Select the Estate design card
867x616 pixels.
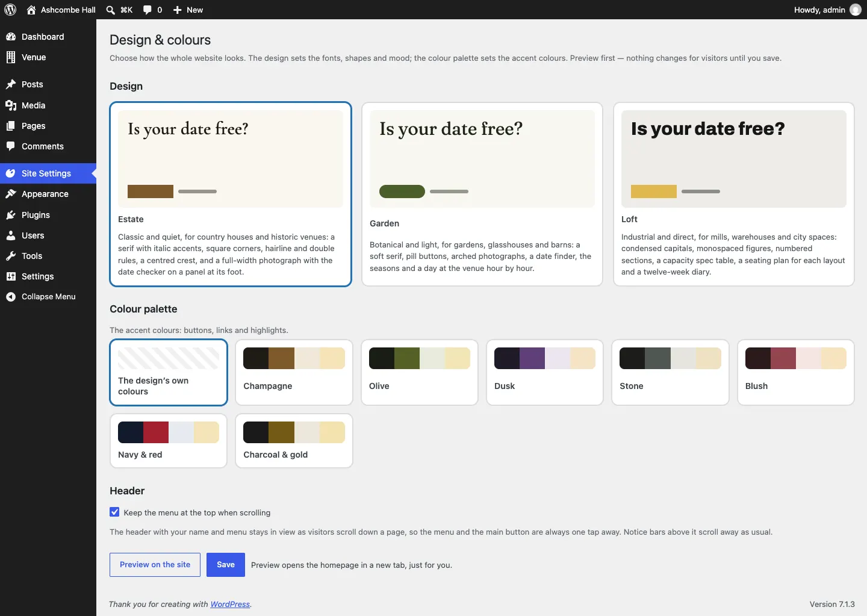(231, 194)
